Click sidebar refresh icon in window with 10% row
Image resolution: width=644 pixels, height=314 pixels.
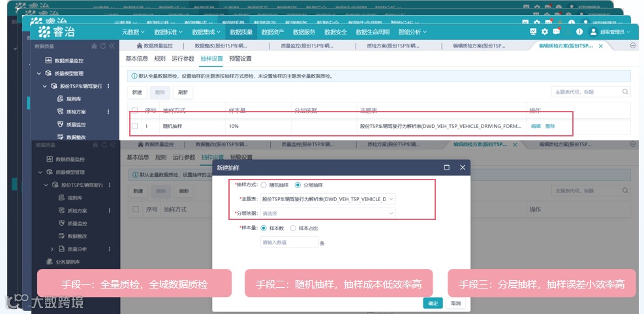pyautogui.click(x=103, y=46)
